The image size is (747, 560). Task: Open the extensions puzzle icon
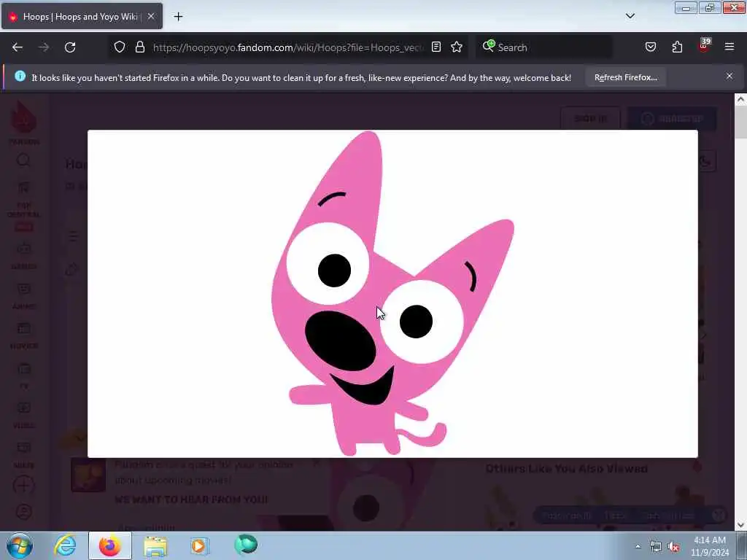[x=677, y=47]
